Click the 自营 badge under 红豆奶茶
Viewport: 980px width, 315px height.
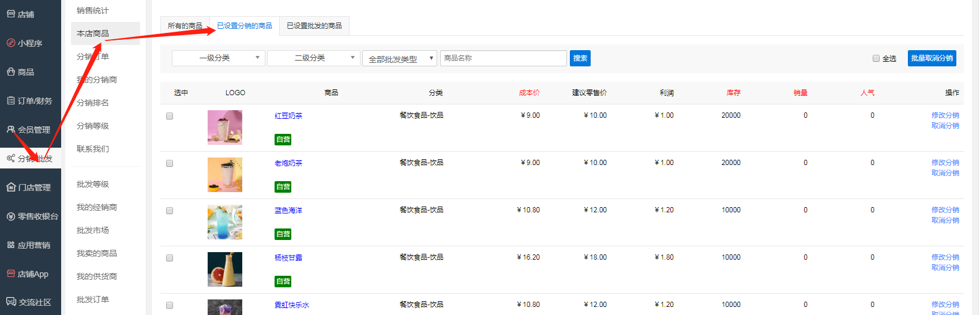(x=283, y=140)
